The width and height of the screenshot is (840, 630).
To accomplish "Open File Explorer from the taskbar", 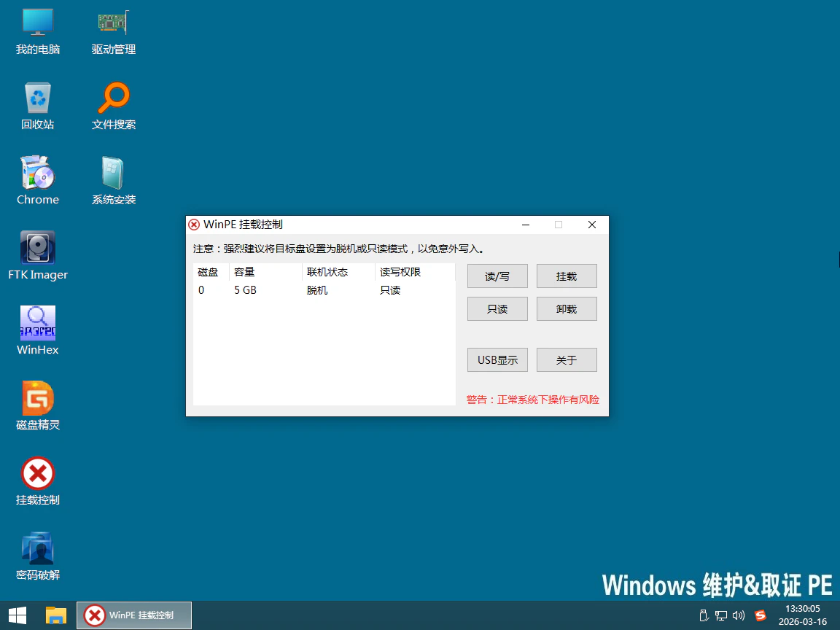I will click(x=55, y=615).
